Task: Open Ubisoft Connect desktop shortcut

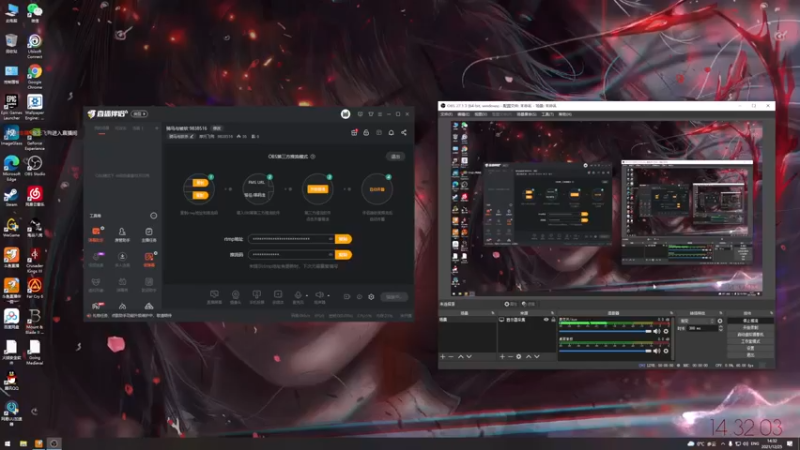Action: coord(35,45)
